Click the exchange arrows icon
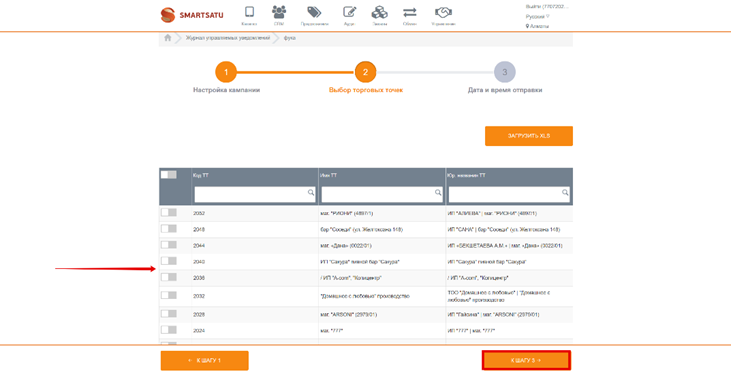Image resolution: width=731 pixels, height=374 pixels. 410,12
